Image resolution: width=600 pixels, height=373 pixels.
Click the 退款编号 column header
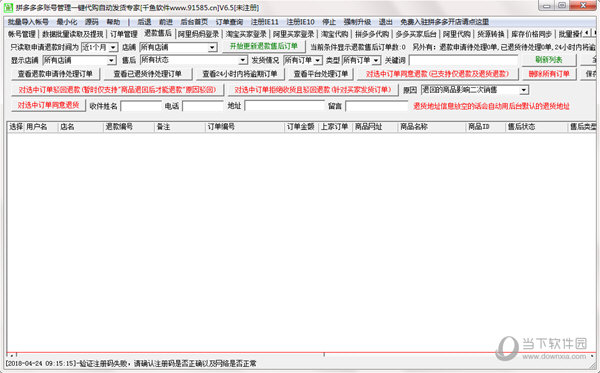(x=129, y=127)
